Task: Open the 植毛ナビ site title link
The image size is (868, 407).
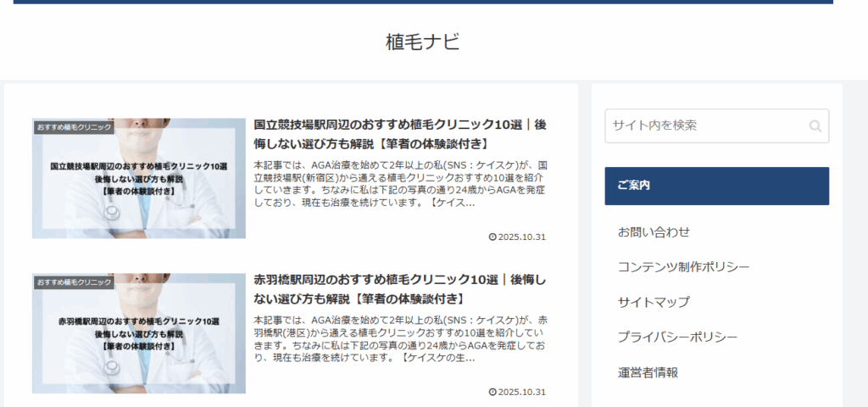Action: [x=422, y=42]
